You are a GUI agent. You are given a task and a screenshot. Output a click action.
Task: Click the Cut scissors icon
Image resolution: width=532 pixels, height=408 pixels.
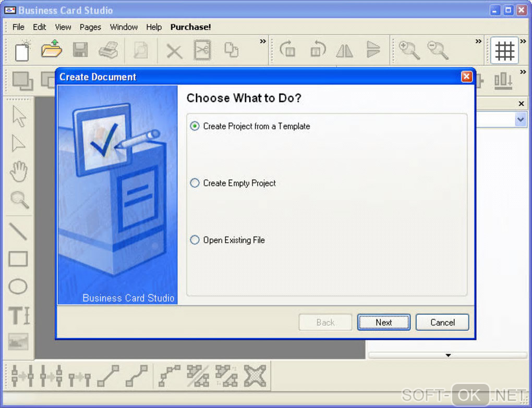point(202,50)
